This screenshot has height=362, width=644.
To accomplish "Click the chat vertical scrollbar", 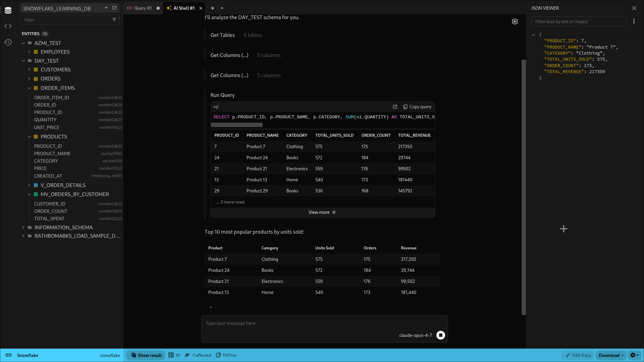I will (x=524, y=187).
